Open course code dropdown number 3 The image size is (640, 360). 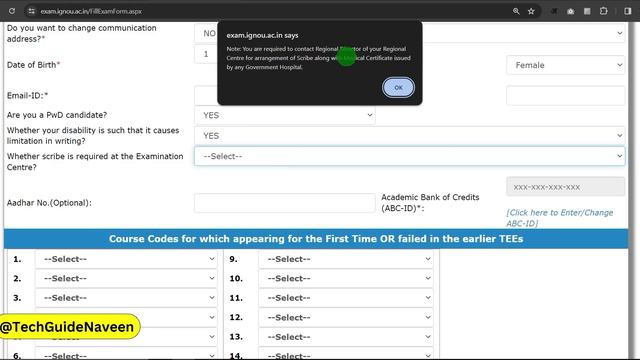[x=126, y=298]
